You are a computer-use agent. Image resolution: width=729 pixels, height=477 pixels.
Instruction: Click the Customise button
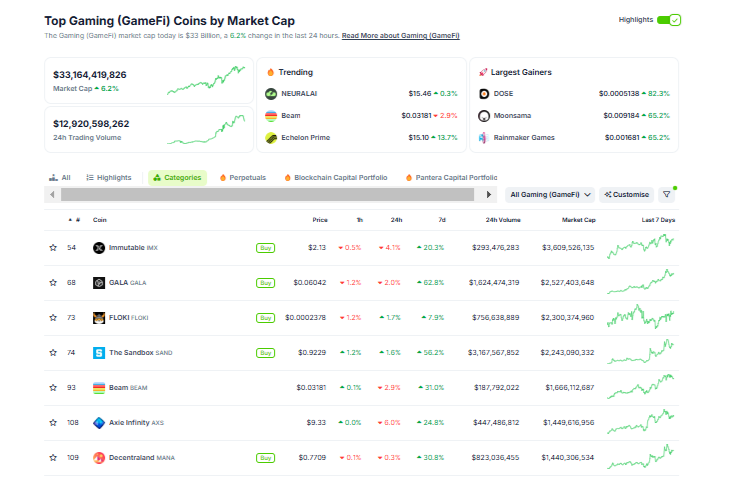[x=627, y=195]
